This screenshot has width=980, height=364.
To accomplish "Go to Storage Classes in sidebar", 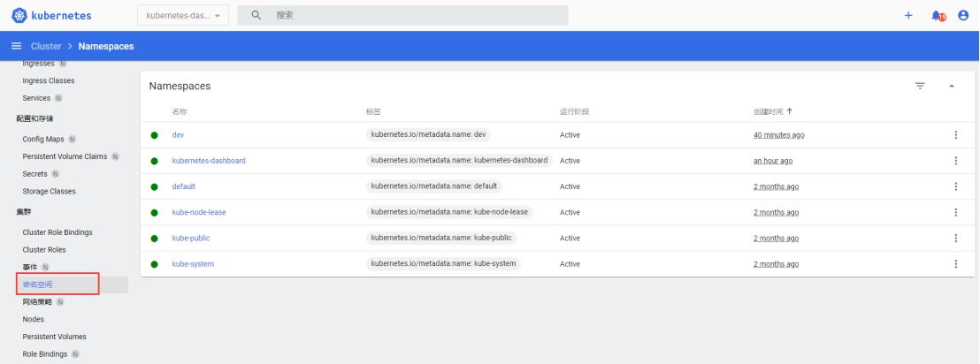I will [x=49, y=191].
